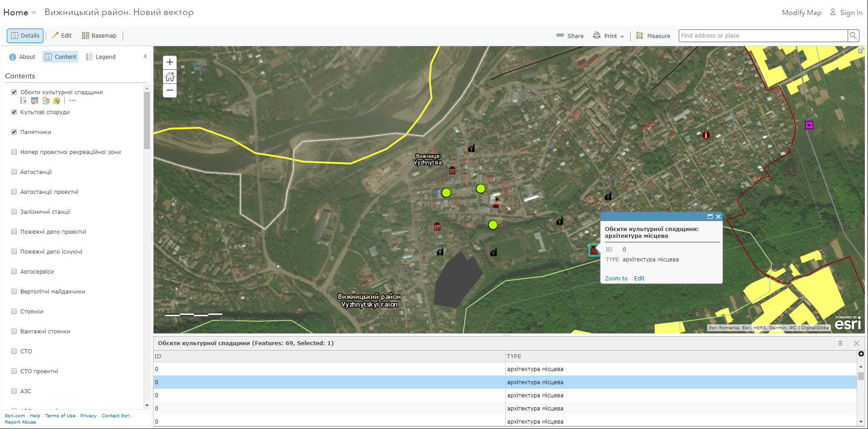Click the search magnifier icon
The image size is (868, 429).
pyautogui.click(x=853, y=35)
